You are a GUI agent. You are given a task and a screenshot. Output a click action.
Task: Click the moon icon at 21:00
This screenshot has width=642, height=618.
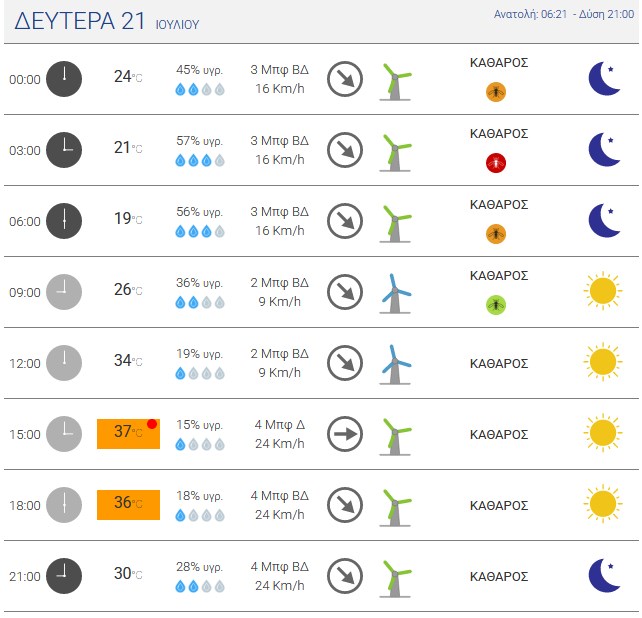click(604, 575)
